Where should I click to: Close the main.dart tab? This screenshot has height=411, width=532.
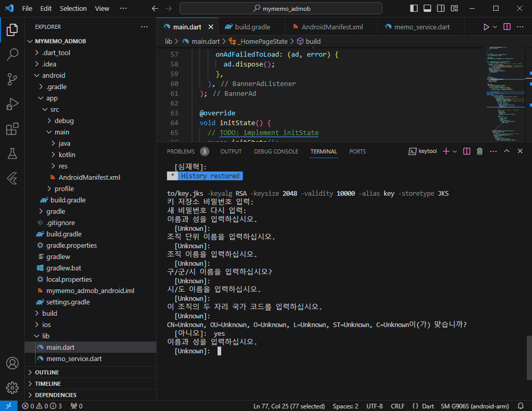(211, 27)
